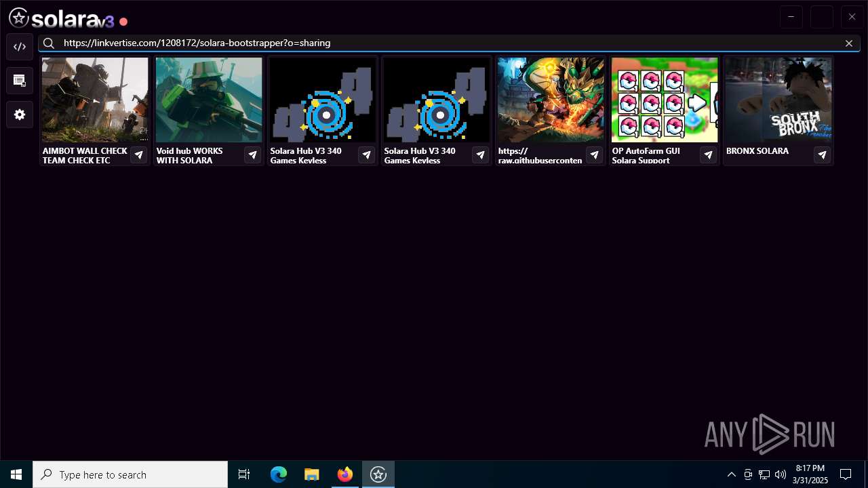Click the taskbar search box

(x=130, y=474)
